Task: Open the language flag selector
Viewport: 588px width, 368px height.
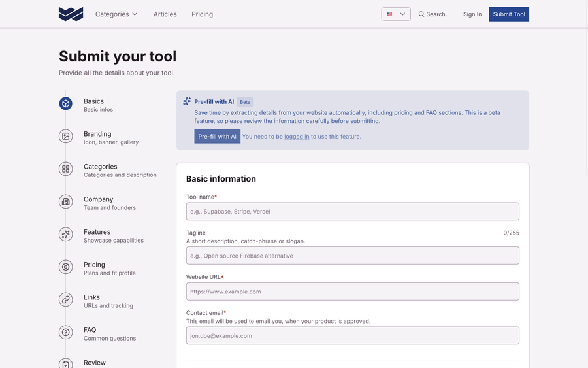Action: coord(396,14)
